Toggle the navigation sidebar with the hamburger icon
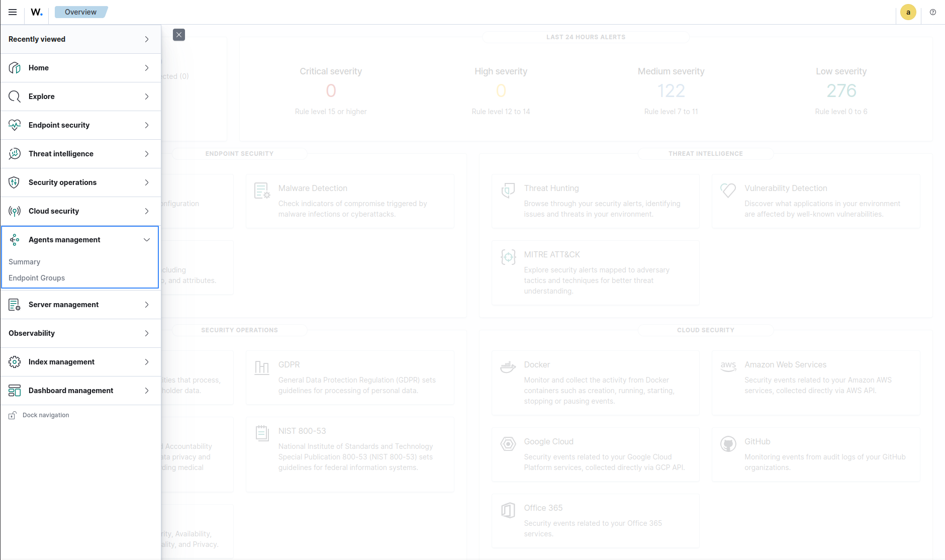Viewport: 945px width, 560px height. 12,12
